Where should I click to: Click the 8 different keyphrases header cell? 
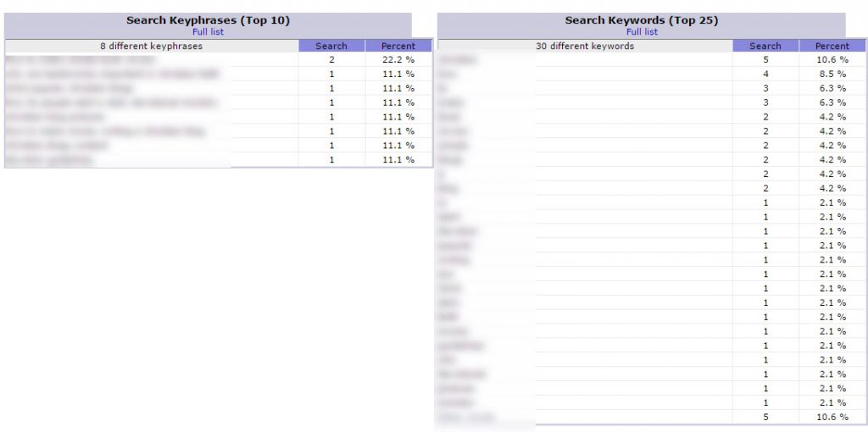coord(151,47)
